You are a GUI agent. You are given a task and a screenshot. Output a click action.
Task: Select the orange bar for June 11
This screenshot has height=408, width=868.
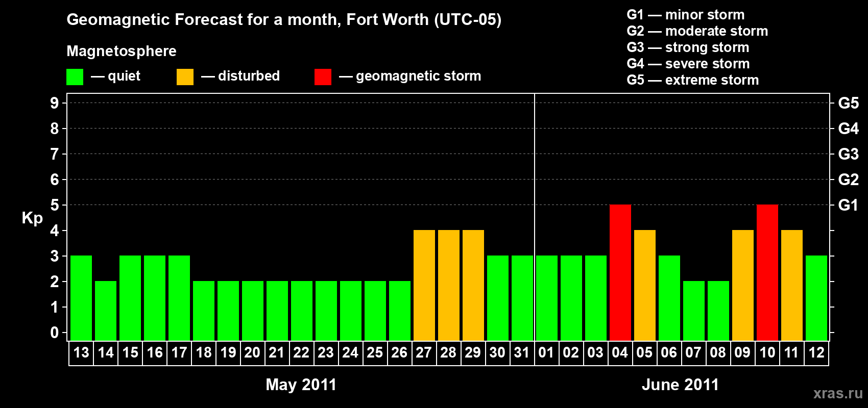click(x=792, y=285)
